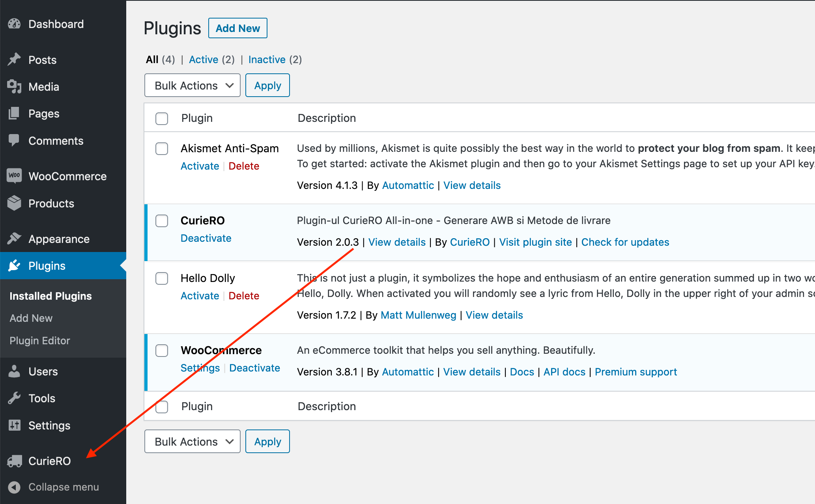Expand the top Bulk Actions dropdown
Screen dimensions: 815x504
(193, 86)
